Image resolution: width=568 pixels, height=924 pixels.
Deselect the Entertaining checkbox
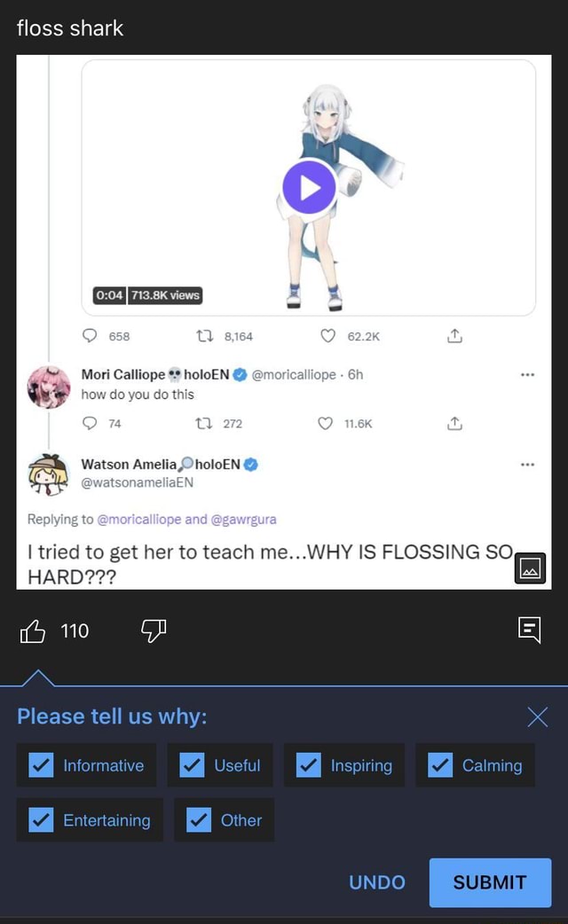point(41,820)
